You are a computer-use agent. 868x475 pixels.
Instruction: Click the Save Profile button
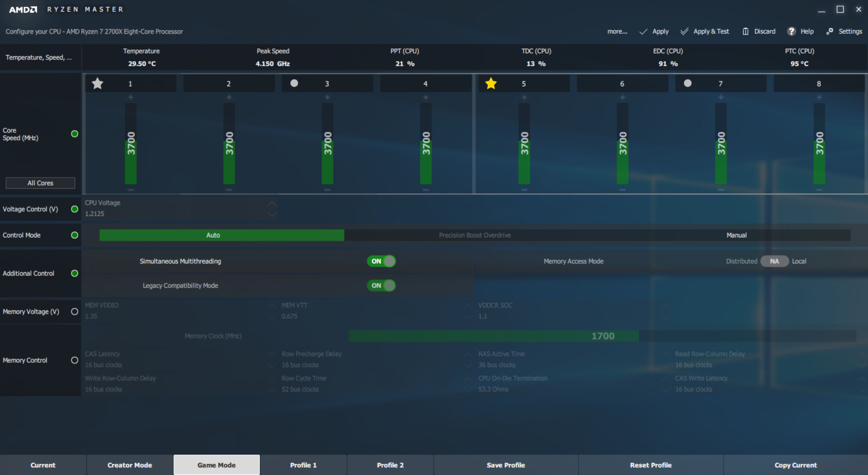point(505,465)
